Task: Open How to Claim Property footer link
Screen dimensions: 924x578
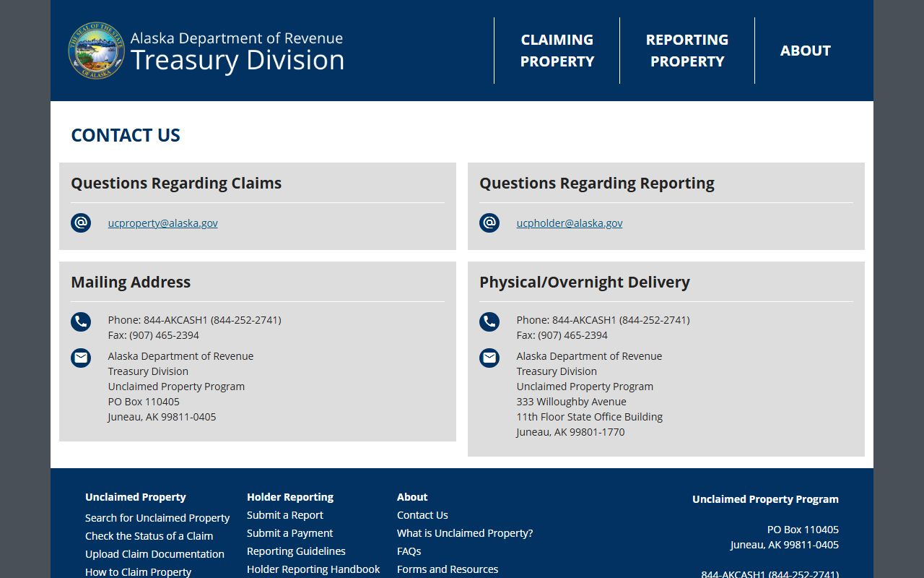Action: (x=138, y=571)
